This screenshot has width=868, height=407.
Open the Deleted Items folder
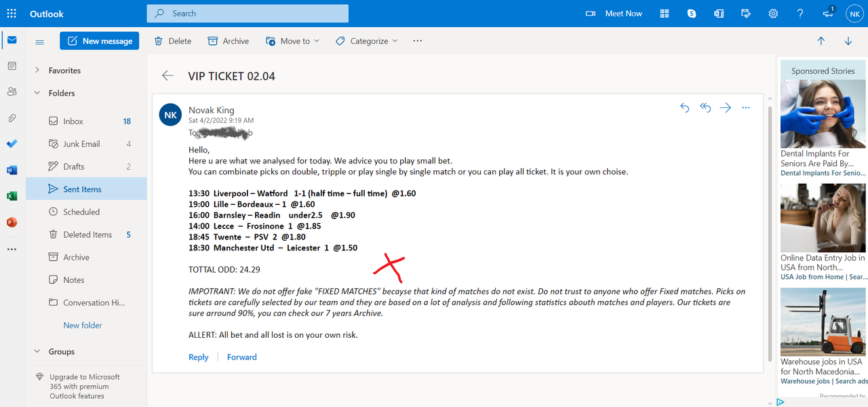(x=86, y=235)
